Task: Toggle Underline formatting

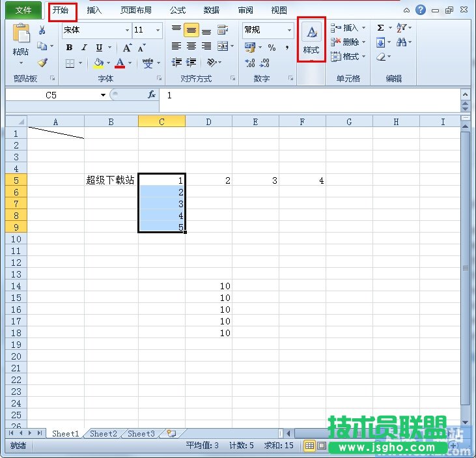Action: click(x=99, y=48)
